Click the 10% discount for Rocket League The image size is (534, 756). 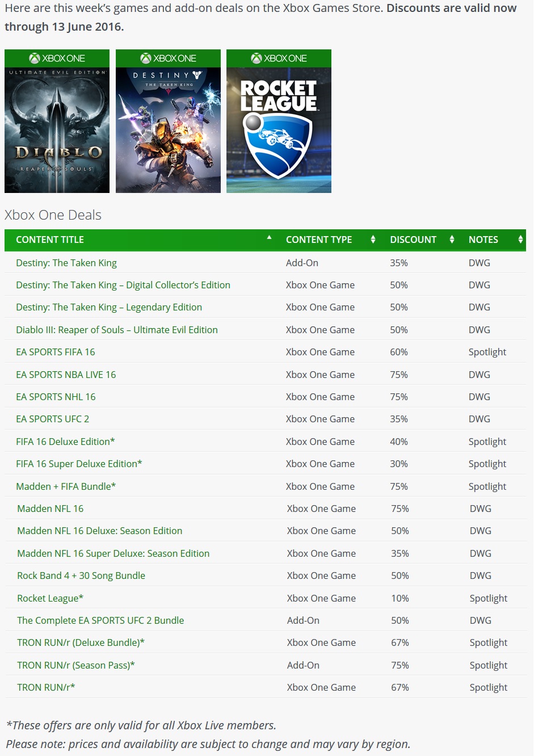point(400,598)
